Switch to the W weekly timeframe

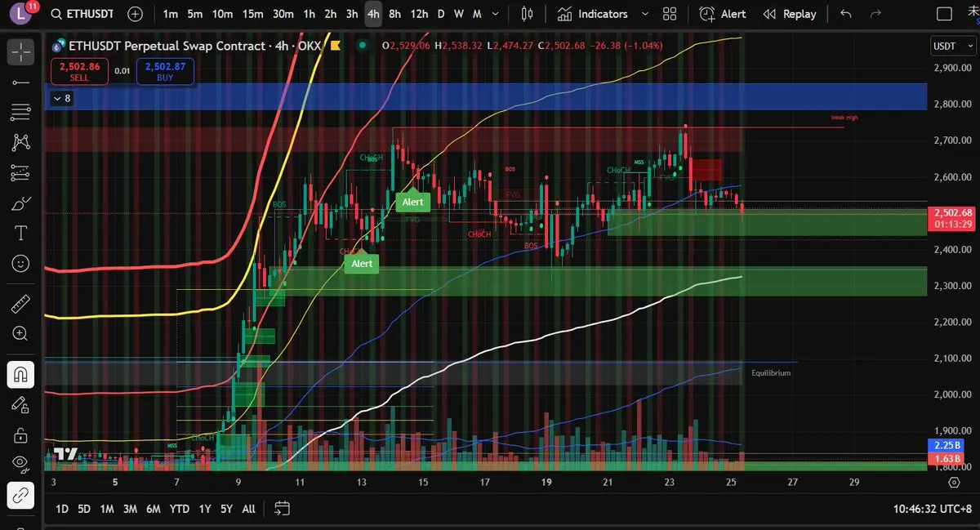pos(459,14)
